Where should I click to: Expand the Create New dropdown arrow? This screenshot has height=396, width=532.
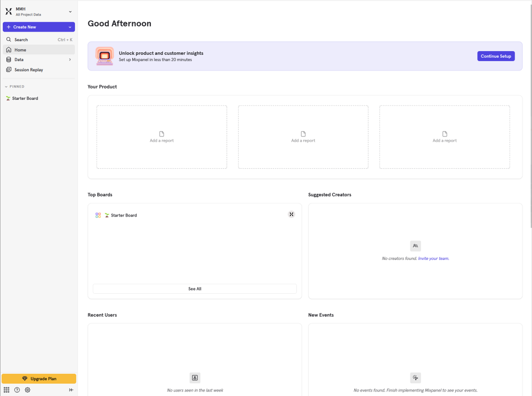70,27
